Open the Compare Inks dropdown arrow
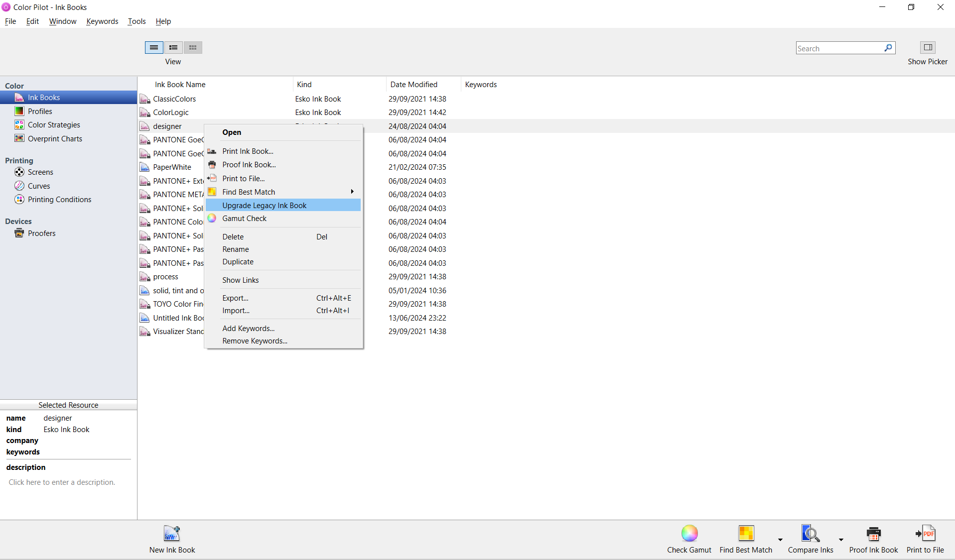 coord(841,540)
